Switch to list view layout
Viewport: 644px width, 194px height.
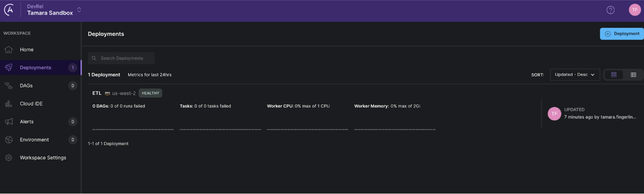tap(614, 75)
